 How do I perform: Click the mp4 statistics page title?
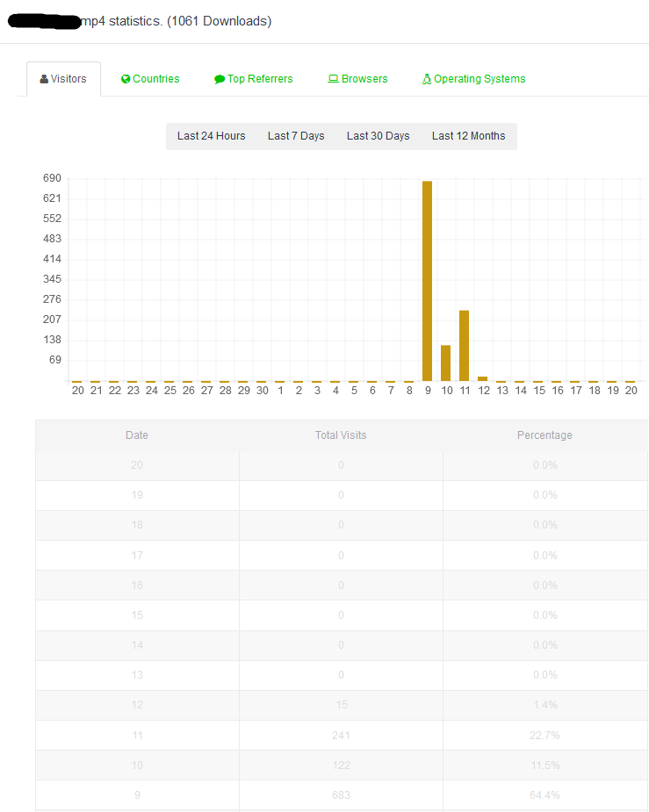click(177, 21)
